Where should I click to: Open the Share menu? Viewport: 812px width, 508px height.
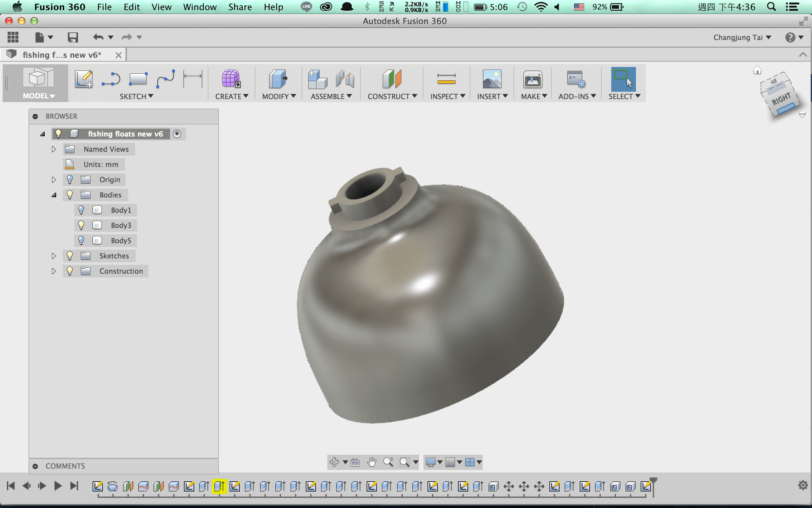click(x=240, y=7)
